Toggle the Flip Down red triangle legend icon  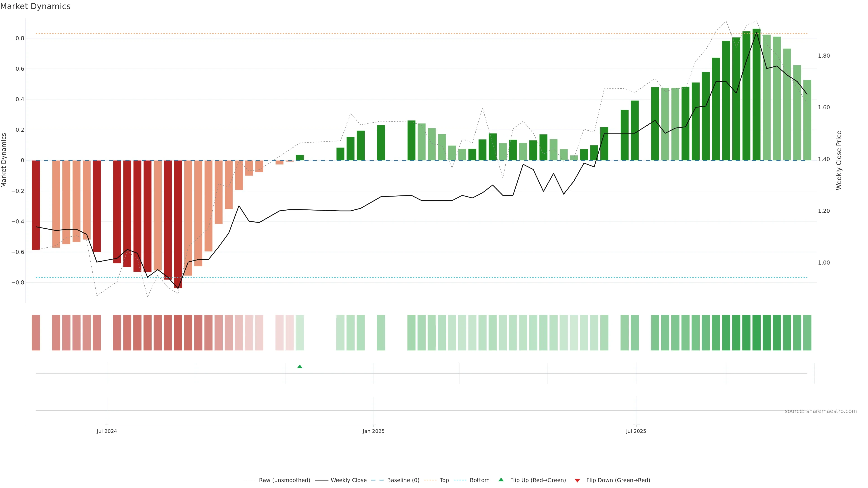tap(577, 480)
